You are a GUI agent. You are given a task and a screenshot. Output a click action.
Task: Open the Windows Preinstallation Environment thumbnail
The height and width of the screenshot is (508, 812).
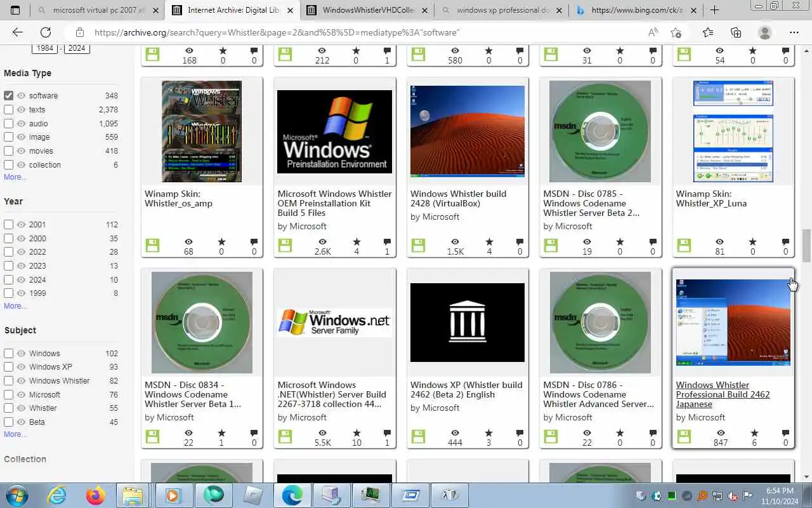334,131
